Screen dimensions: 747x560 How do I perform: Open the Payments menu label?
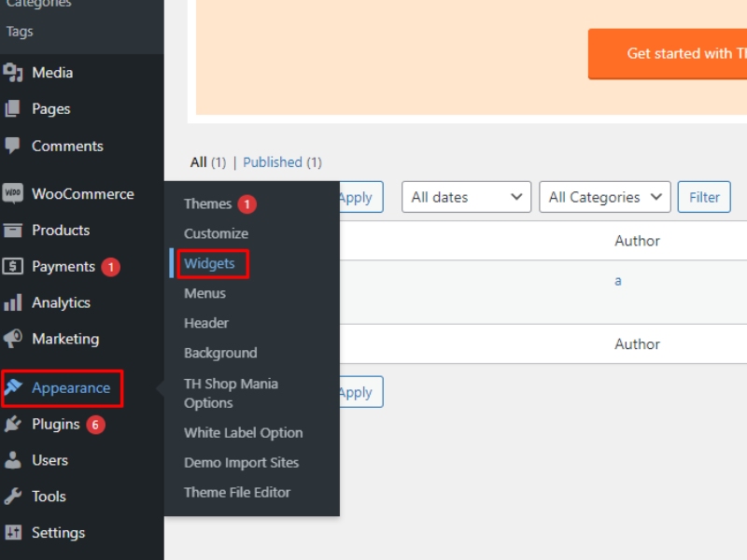63,267
